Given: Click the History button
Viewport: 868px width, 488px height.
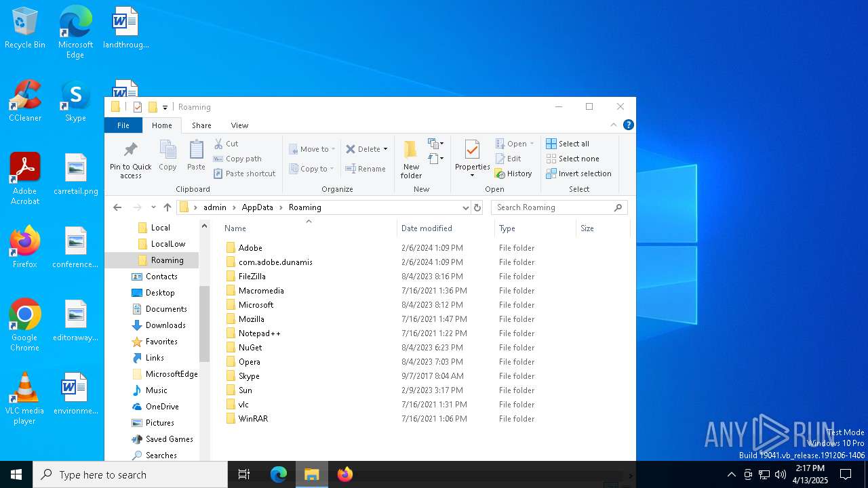Looking at the screenshot, I should [513, 174].
